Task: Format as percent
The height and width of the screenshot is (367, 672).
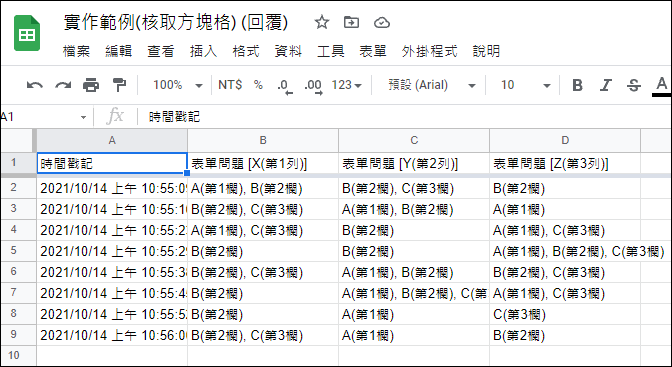Action: coord(258,85)
